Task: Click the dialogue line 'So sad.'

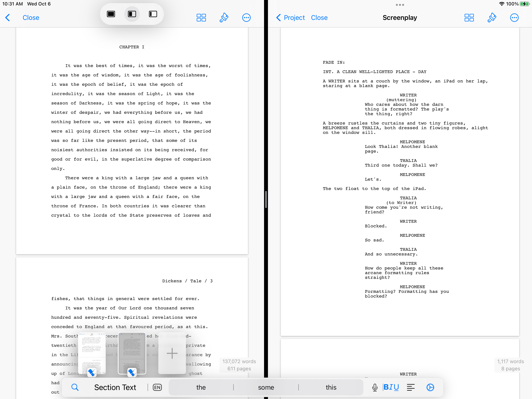Action: (374, 240)
